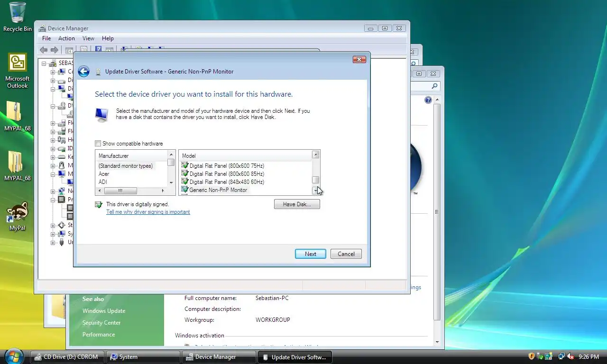Collapse the root SEBAS computer node

point(44,63)
